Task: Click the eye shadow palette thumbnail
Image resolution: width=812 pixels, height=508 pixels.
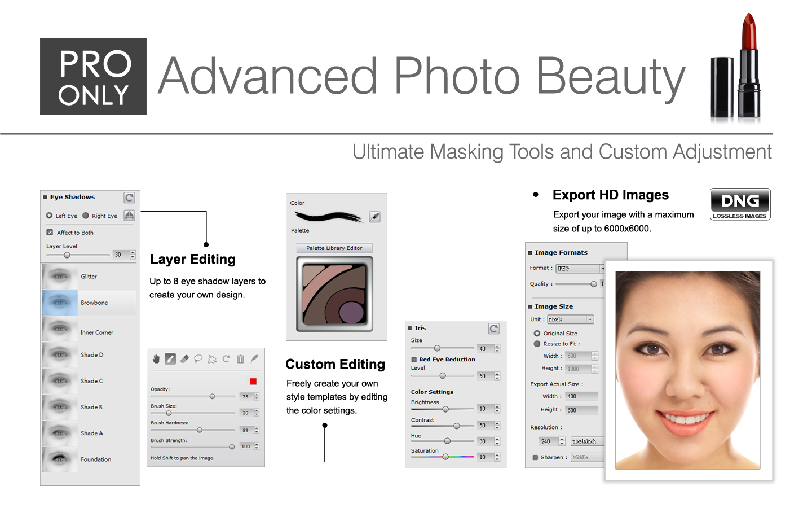Action: click(x=335, y=294)
